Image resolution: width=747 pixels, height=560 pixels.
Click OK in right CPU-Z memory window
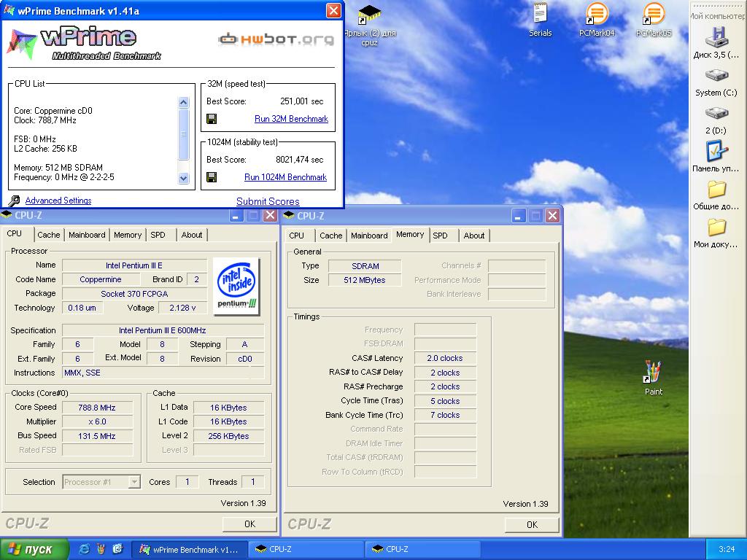(532, 524)
